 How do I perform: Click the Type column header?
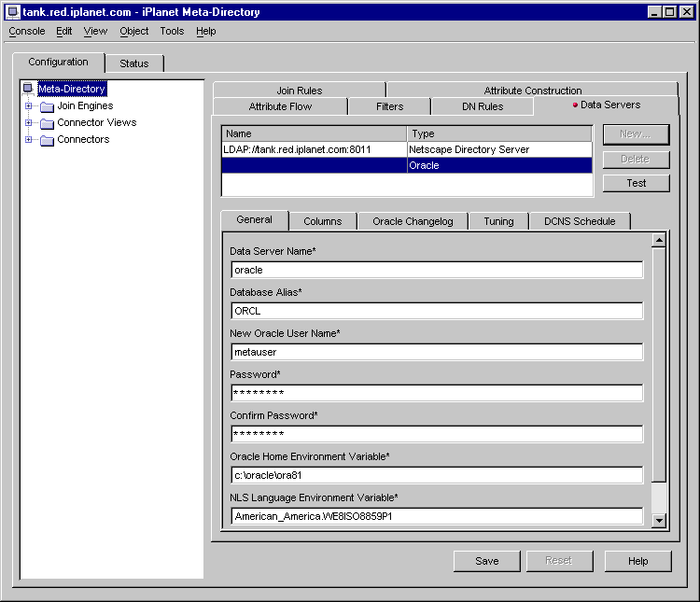coord(499,133)
